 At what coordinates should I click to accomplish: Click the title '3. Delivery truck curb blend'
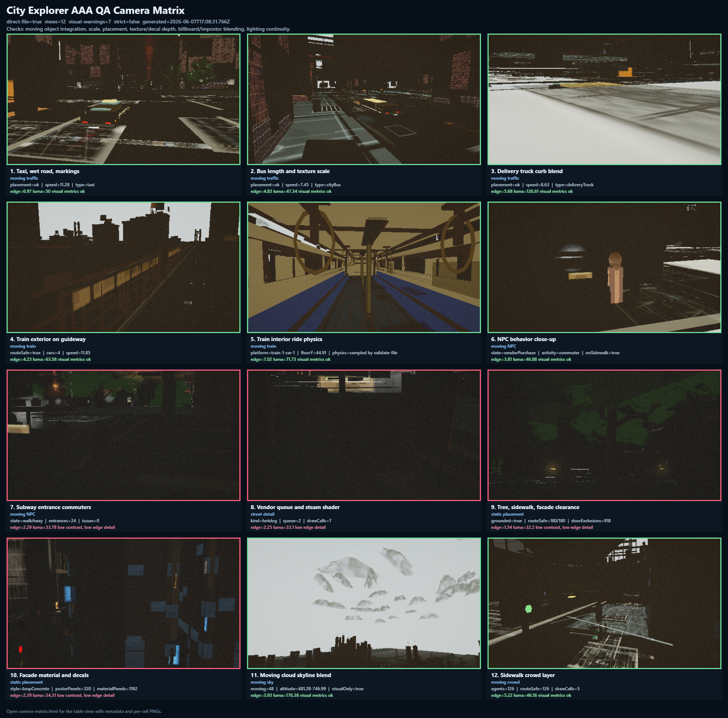(527, 171)
